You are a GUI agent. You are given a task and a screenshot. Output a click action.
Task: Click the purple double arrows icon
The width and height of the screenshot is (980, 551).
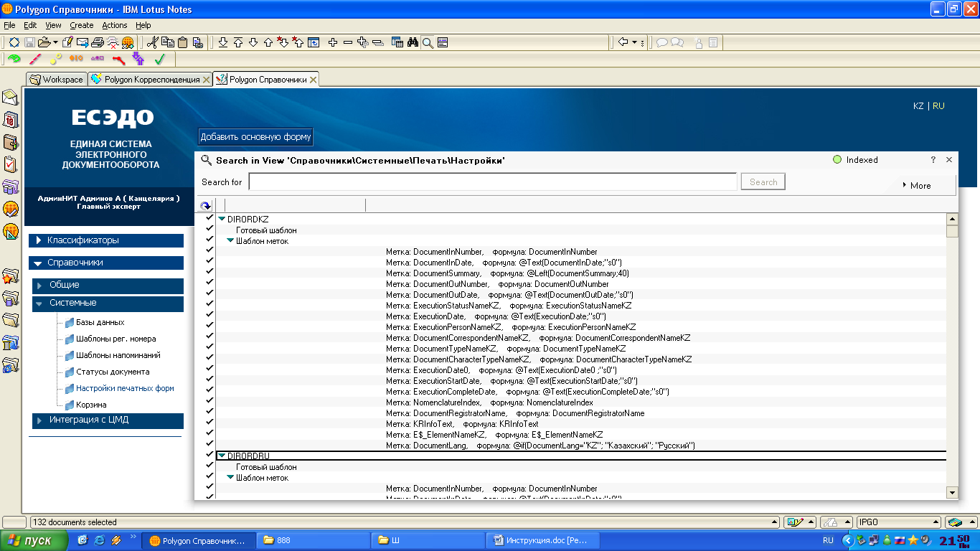[x=138, y=59]
